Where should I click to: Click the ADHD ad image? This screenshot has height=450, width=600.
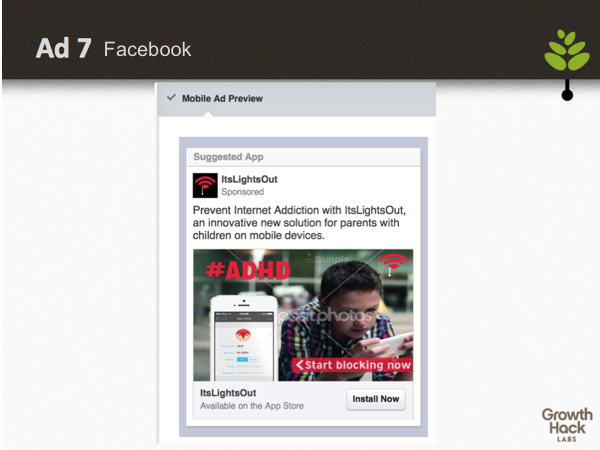(x=303, y=315)
